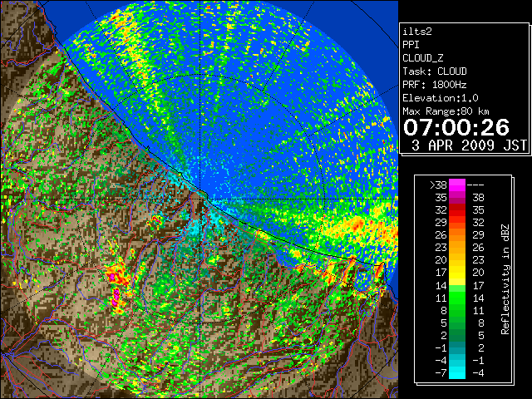Pick the red color band in legend

tap(457, 210)
